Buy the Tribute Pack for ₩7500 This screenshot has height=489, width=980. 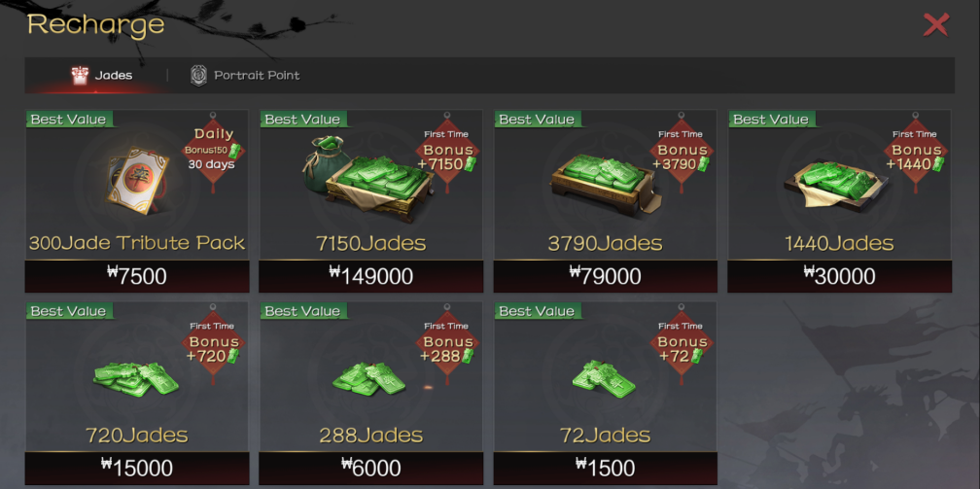click(x=137, y=276)
